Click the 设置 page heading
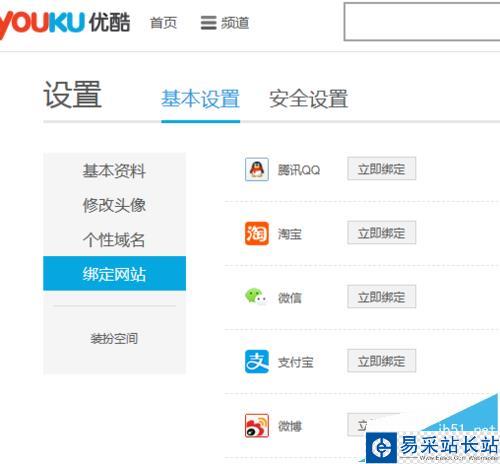Image resolution: width=500 pixels, height=464 pixels. click(72, 95)
